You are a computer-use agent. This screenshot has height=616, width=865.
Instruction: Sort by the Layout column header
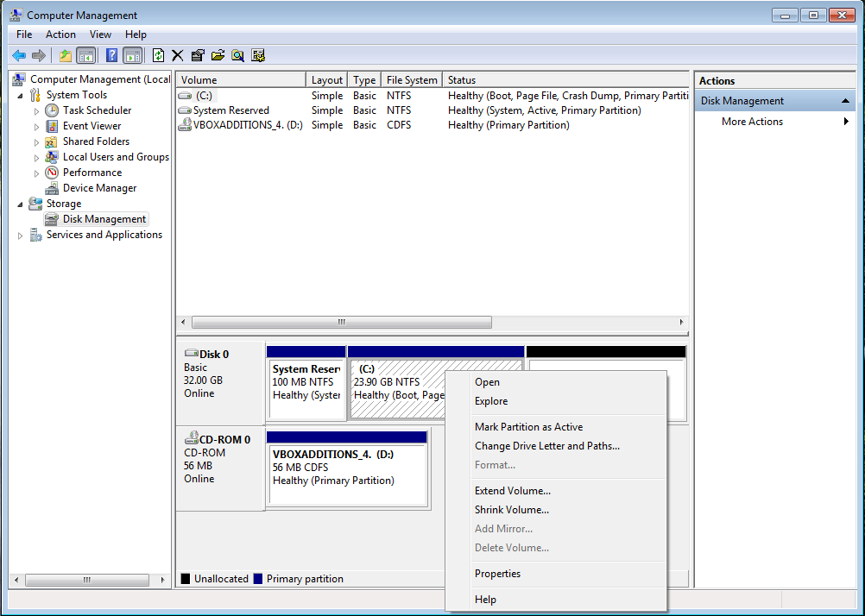[x=326, y=80]
